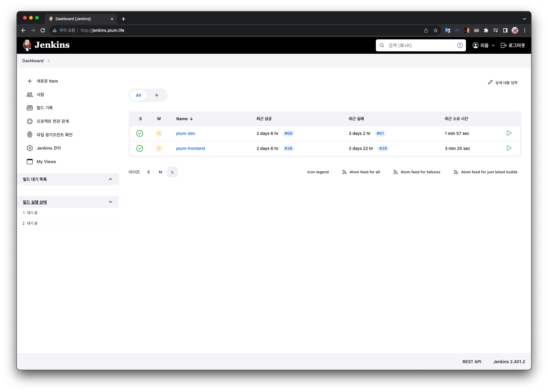This screenshot has height=392, width=548.
Task: Schedule a build for pium-frontend with play icon
Action: pos(509,148)
